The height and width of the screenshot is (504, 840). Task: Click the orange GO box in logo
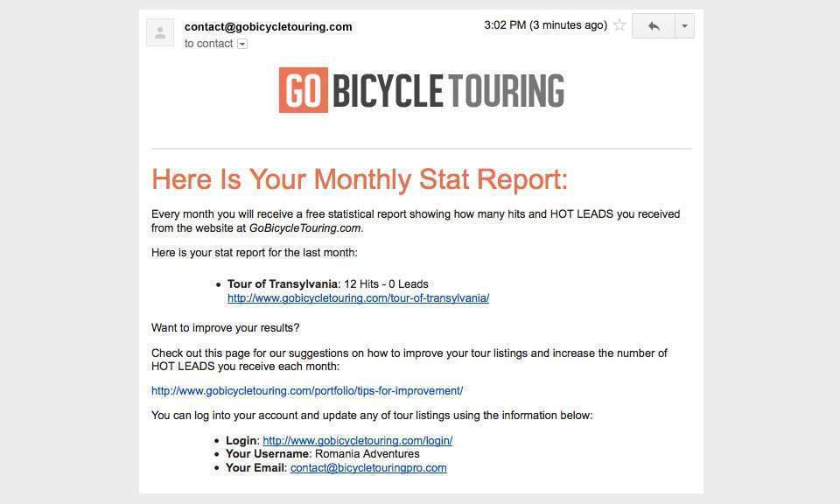click(x=304, y=90)
